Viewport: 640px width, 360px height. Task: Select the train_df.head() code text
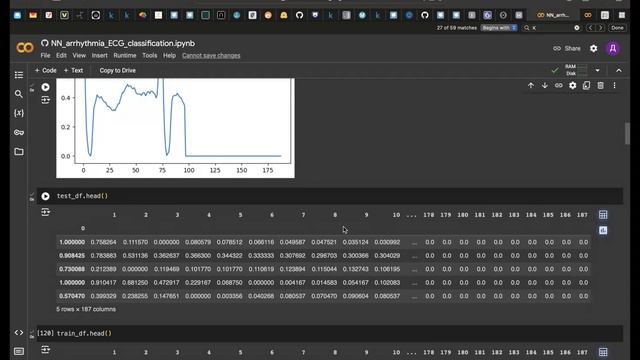pyautogui.click(x=84, y=333)
